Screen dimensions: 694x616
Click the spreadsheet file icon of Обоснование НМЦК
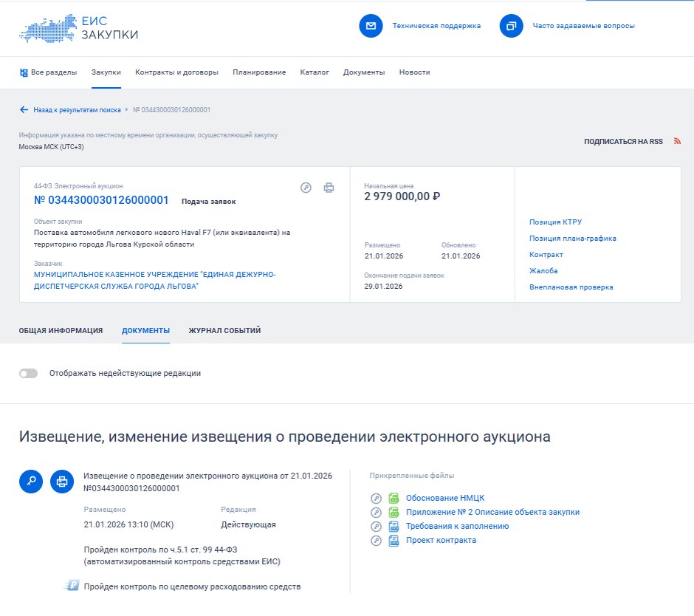click(x=394, y=499)
